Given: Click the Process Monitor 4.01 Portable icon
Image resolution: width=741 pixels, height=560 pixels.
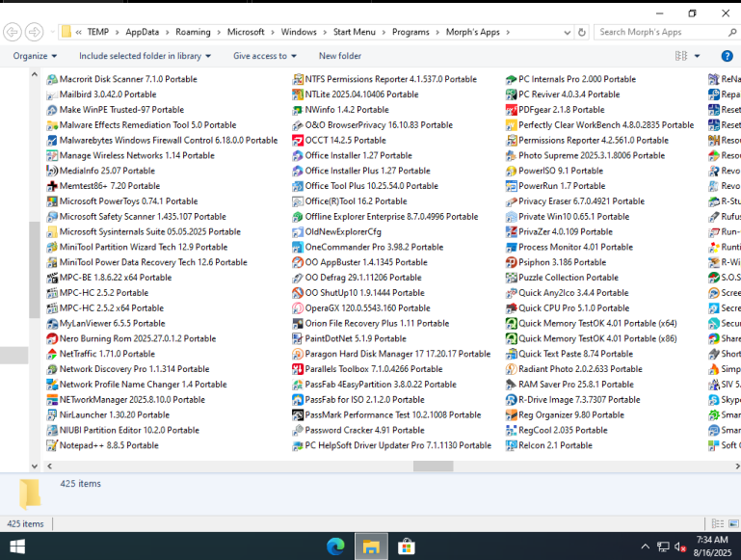Looking at the screenshot, I should point(512,247).
